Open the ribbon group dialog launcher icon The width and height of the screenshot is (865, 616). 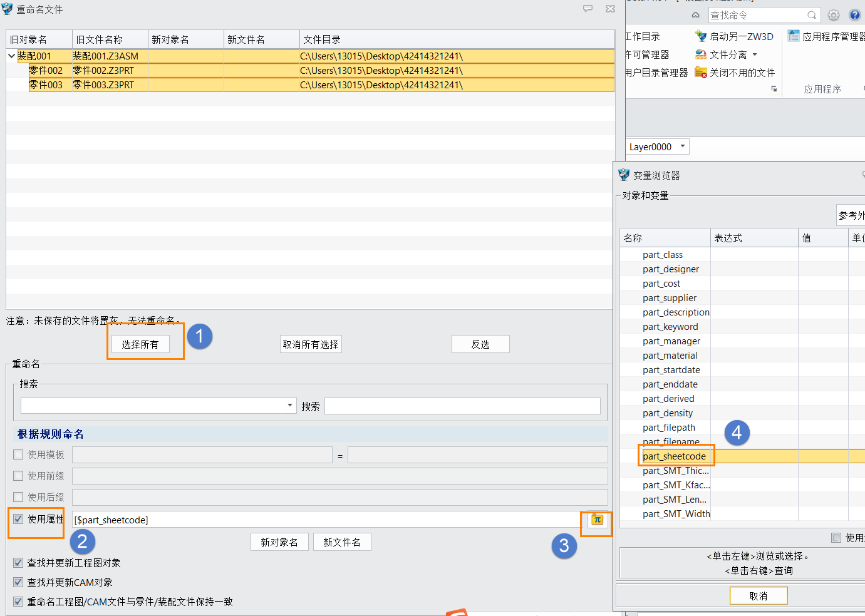pos(774,89)
